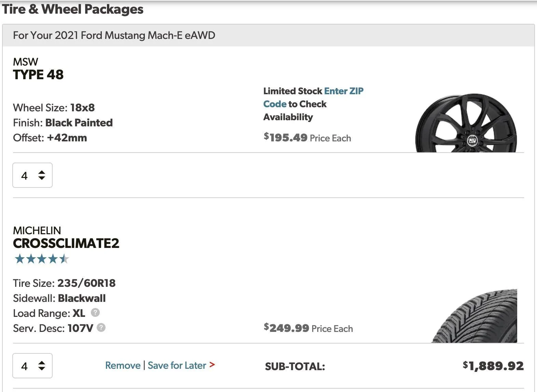Click the Michelin CrossClimate2 tire image
This screenshot has height=392, width=537.
475,316
